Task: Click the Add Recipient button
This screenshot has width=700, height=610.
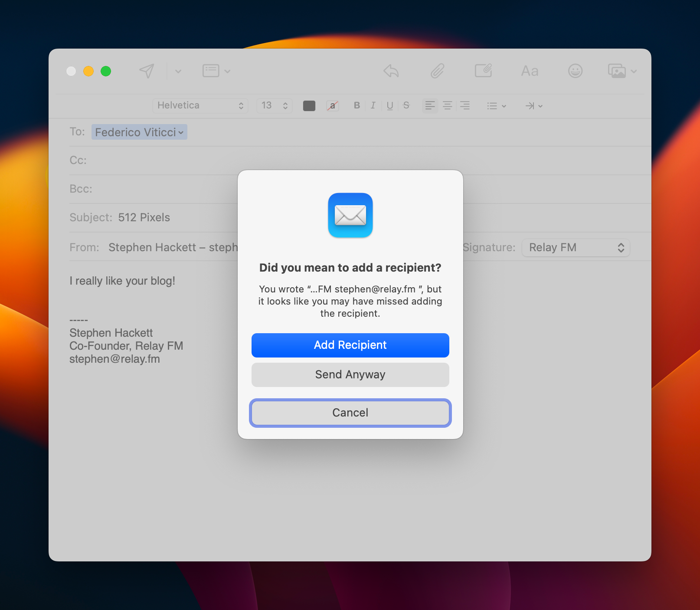Action: [x=350, y=345]
